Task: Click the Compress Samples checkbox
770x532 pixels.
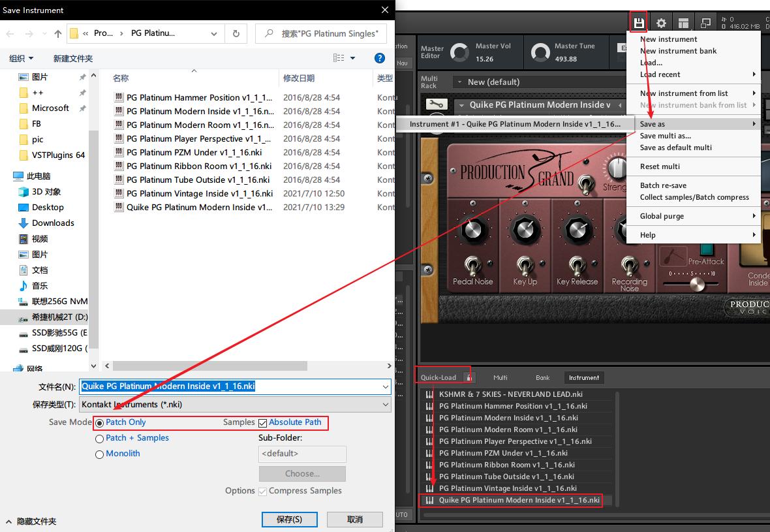Action: pos(263,492)
